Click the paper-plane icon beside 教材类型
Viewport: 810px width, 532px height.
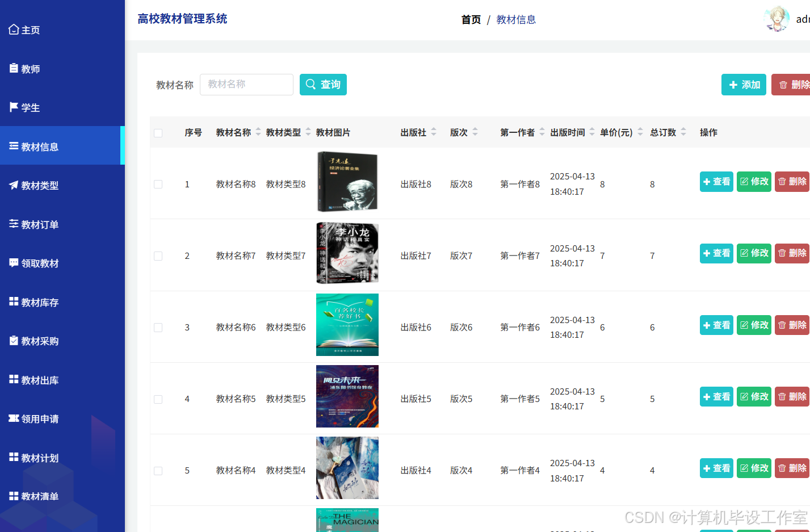tap(14, 185)
